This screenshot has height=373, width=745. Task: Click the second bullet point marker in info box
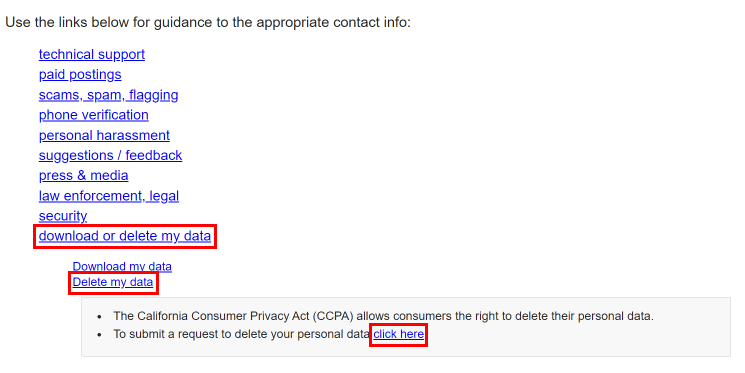(99, 335)
